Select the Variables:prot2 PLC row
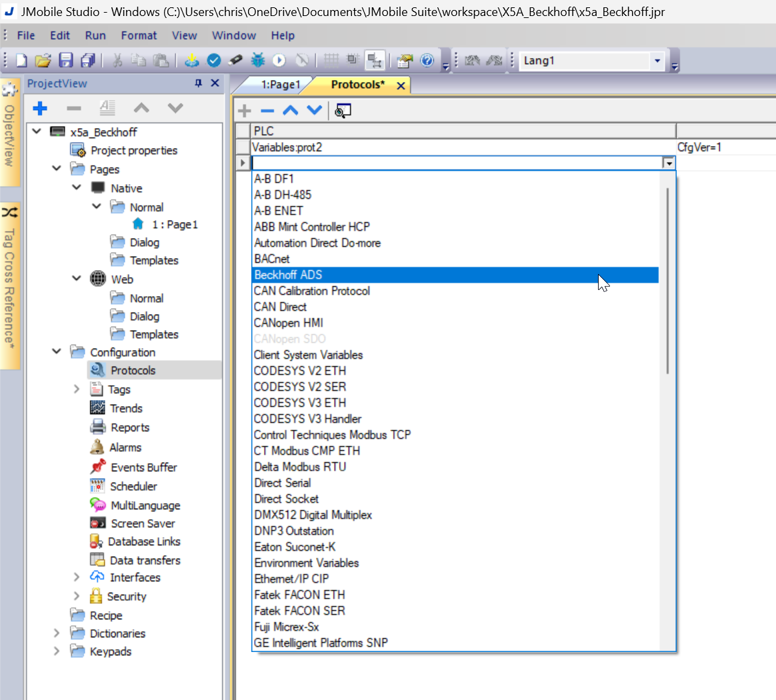Viewport: 776px width, 700px height. (463, 147)
